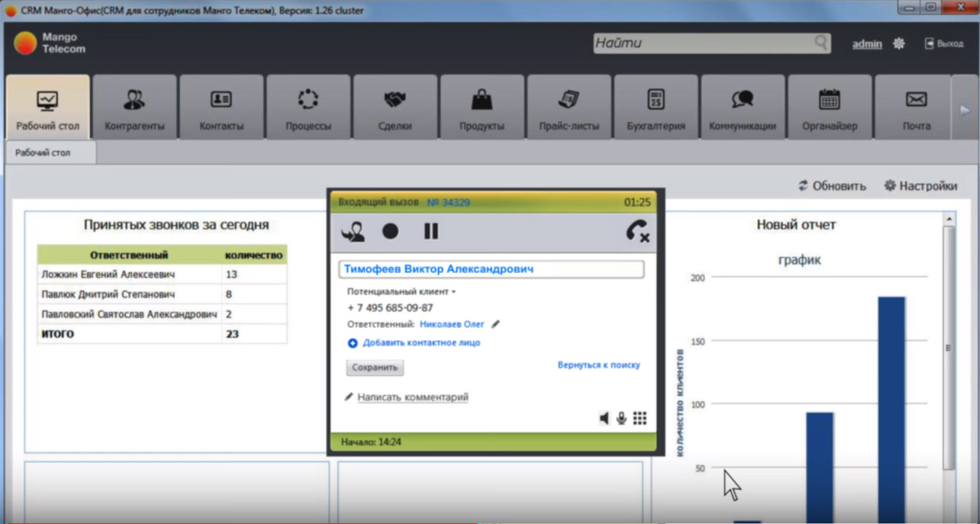
Task: Click the settings gear next to admin
Action: pos(899,44)
